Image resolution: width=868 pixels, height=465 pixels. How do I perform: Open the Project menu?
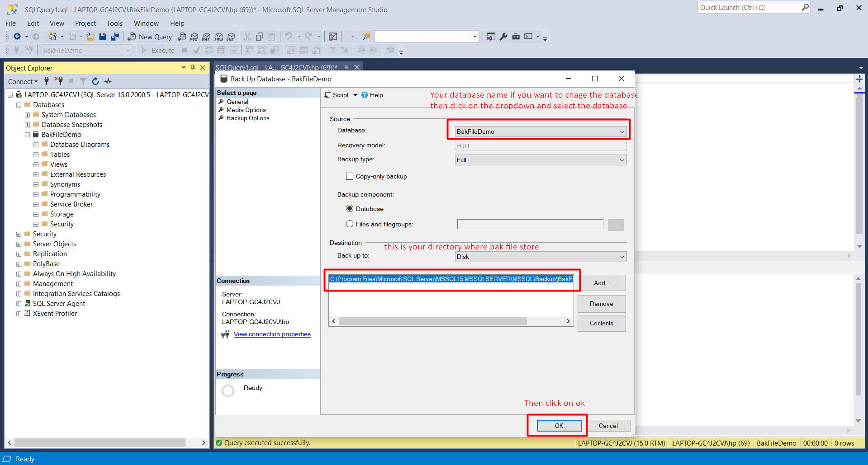coord(85,23)
